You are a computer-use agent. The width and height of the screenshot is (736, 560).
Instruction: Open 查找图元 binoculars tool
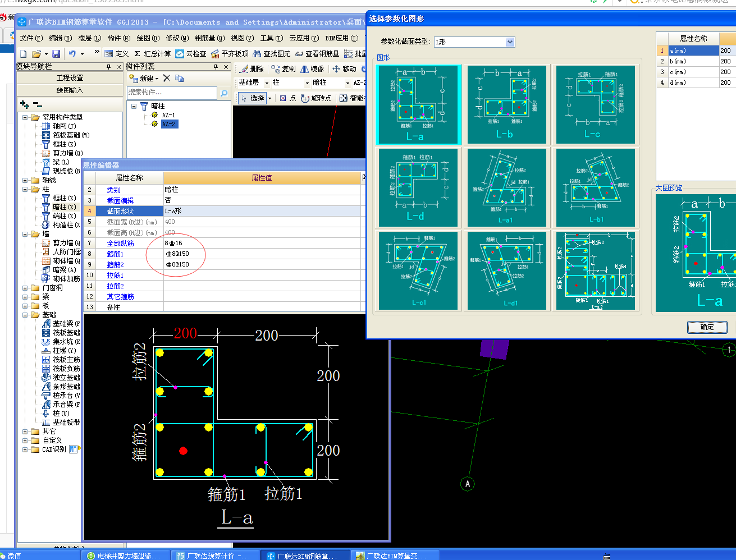[x=272, y=54]
